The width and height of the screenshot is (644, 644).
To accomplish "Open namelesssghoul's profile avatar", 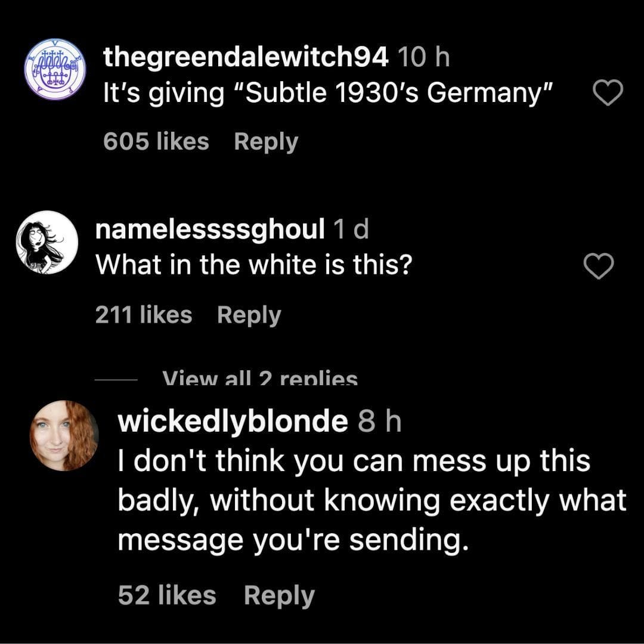I will coord(47,242).
